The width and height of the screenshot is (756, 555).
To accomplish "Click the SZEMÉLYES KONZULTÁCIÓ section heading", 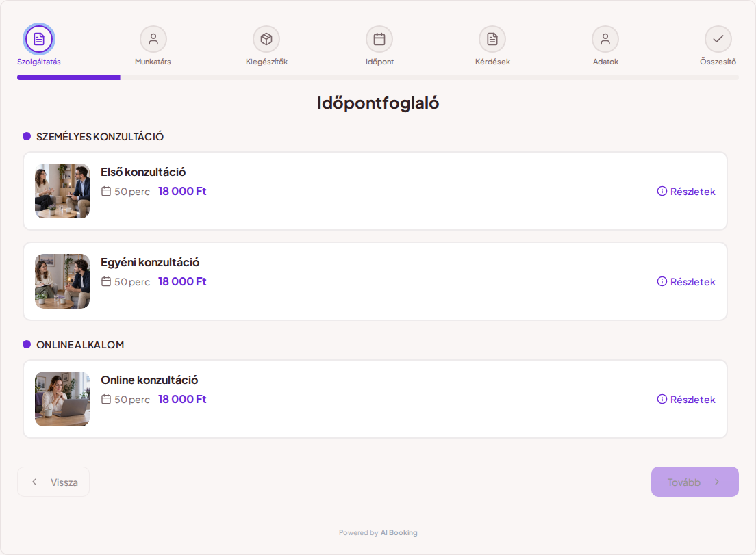I will (100, 137).
